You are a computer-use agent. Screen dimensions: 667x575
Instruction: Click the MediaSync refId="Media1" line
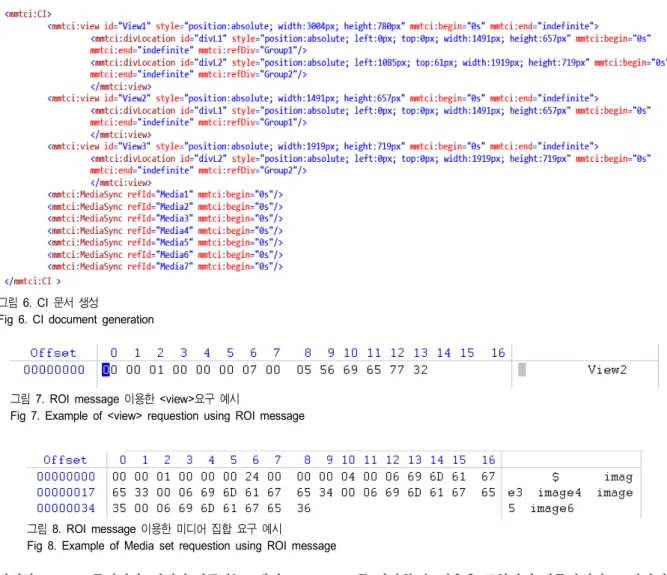click(165, 194)
